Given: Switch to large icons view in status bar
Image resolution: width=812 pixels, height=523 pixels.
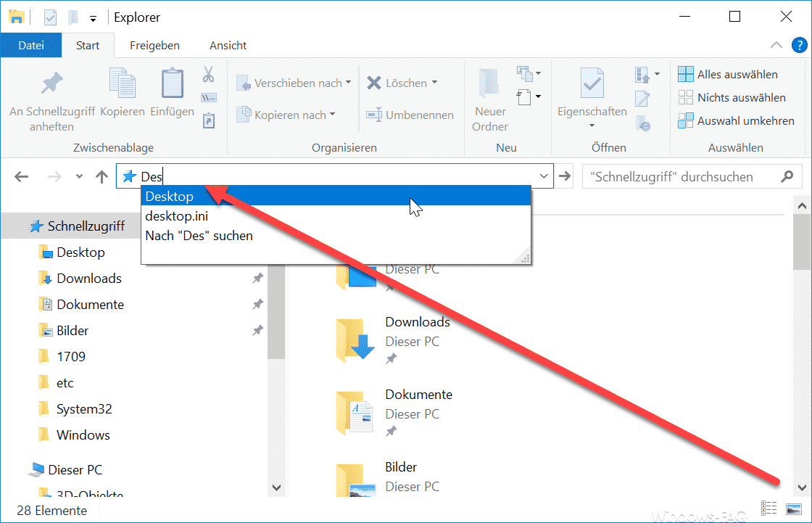Looking at the screenshot, I should [x=793, y=509].
